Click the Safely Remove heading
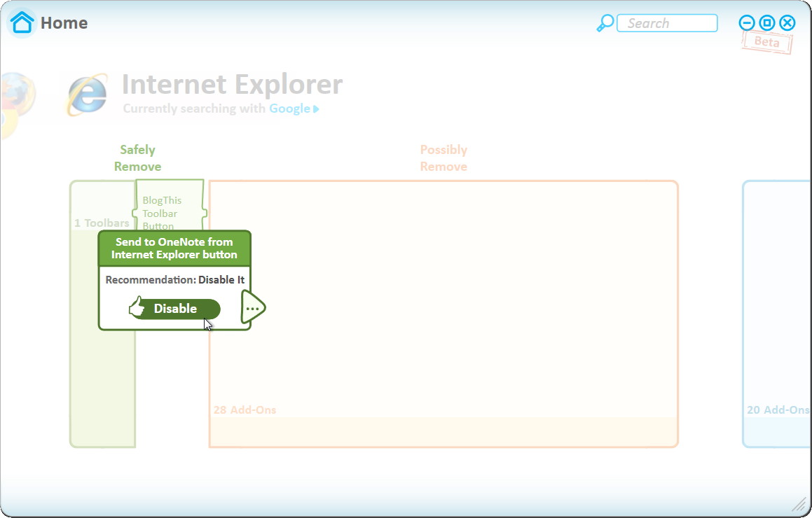Viewport: 812px width, 518px height. [138, 157]
